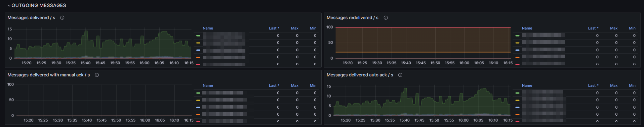Sort Messages delivered legend by Last
The height and width of the screenshot is (127, 644).
pos(274,28)
